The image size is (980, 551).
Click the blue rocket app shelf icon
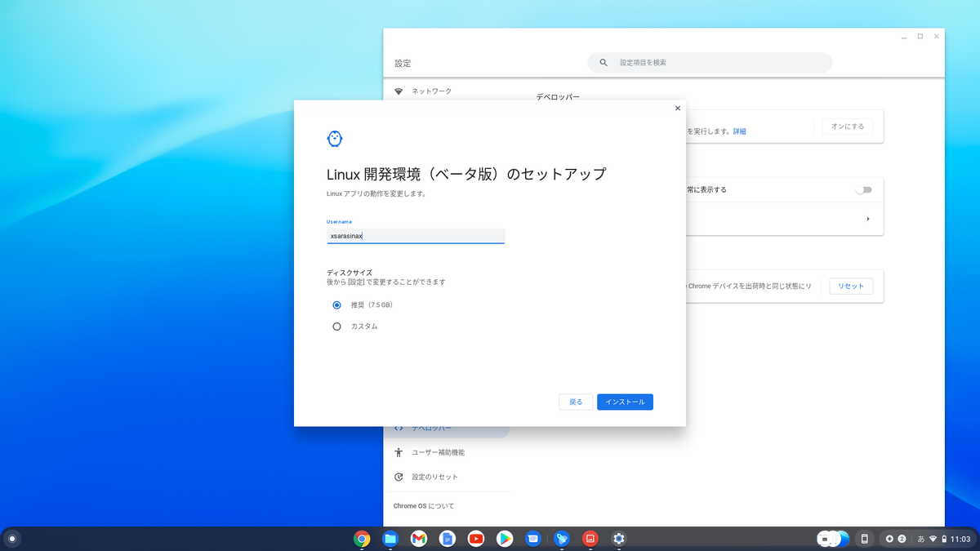[562, 539]
